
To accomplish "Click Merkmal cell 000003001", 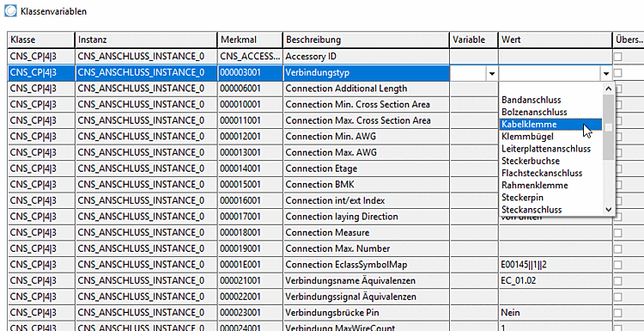I will pyautogui.click(x=251, y=73).
